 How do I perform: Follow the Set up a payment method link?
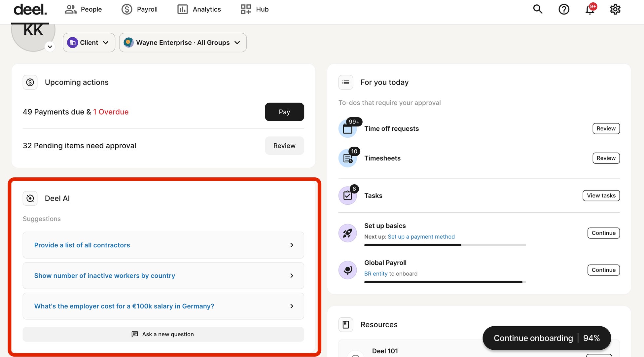click(x=421, y=236)
